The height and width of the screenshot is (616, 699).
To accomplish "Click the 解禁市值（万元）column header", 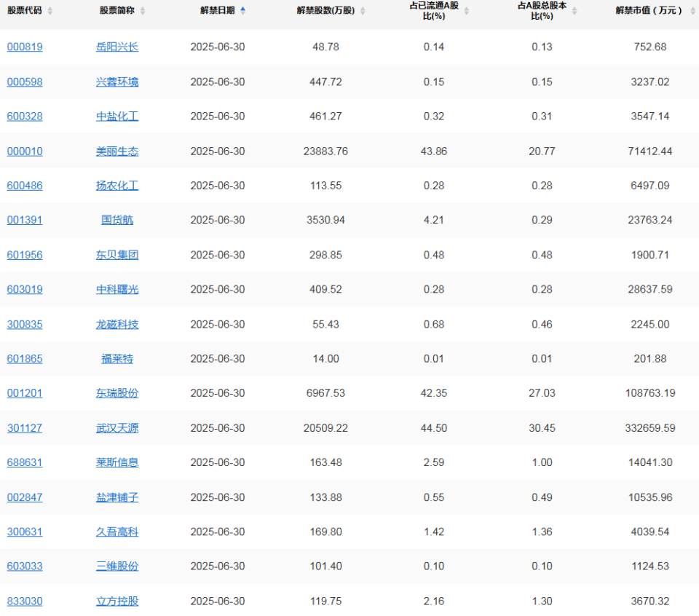I will (649, 11).
